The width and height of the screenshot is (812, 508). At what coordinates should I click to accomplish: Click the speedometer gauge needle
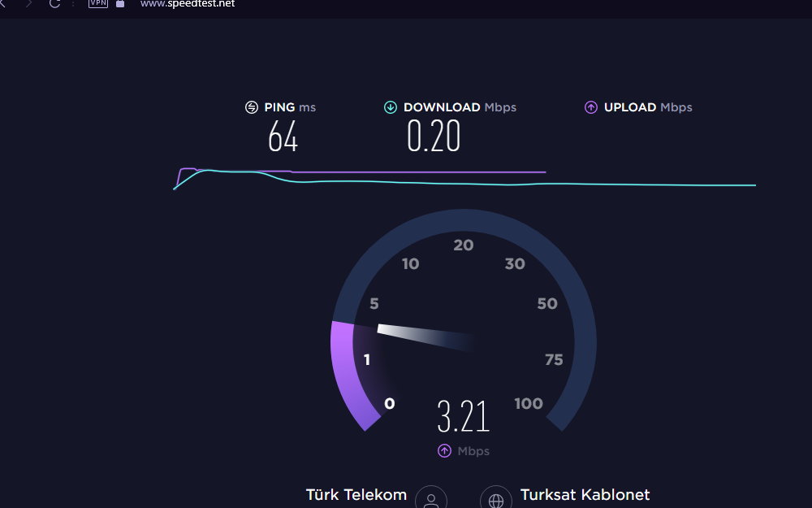(x=427, y=338)
